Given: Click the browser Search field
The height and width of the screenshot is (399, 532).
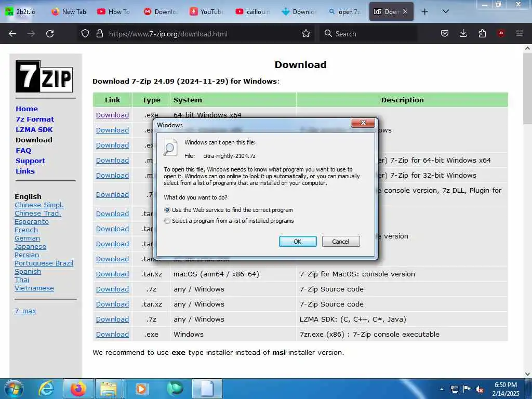Looking at the screenshot, I should coord(368,34).
